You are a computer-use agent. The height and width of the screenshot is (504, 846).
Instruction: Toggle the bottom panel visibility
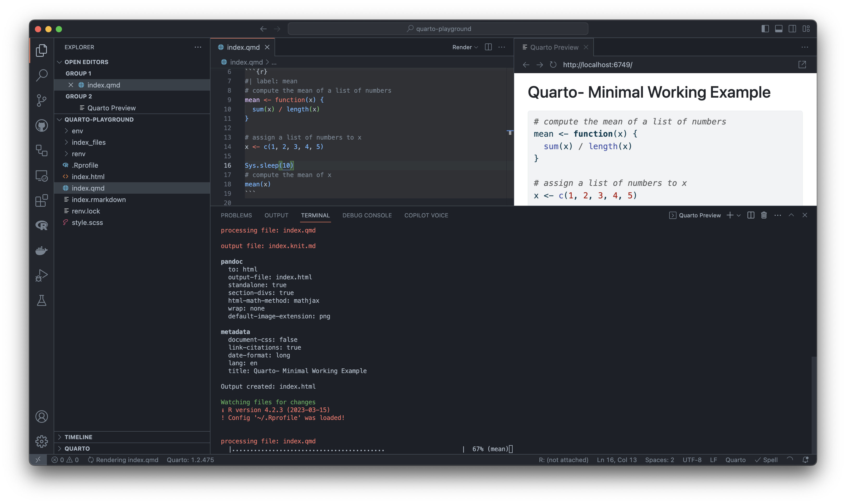point(779,29)
